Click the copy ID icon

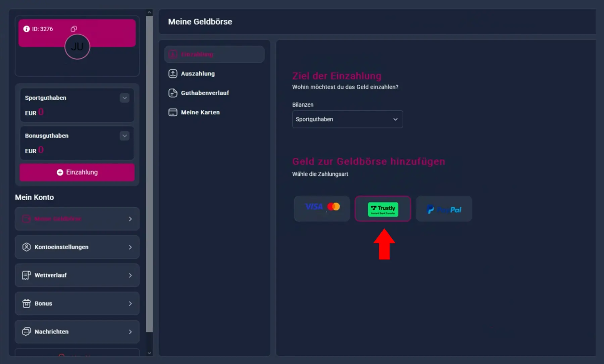[73, 29]
